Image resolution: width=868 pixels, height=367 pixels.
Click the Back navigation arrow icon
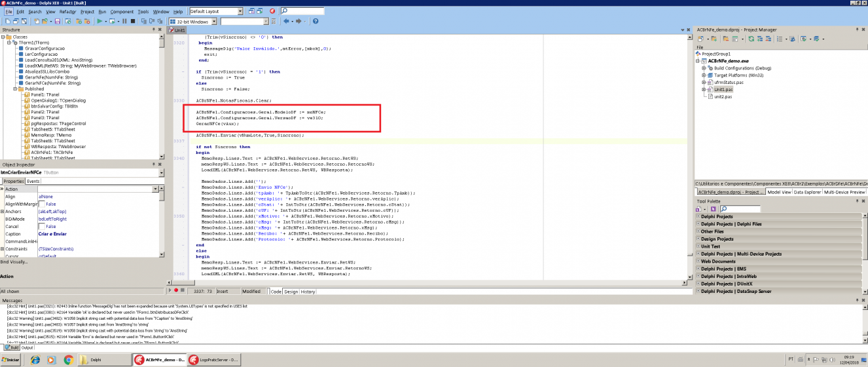coord(286,22)
